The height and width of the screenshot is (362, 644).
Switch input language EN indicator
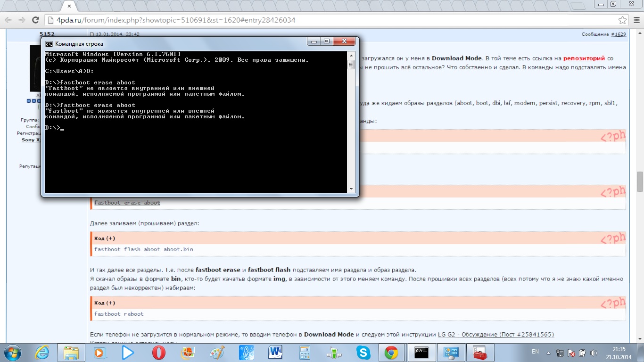(x=535, y=352)
